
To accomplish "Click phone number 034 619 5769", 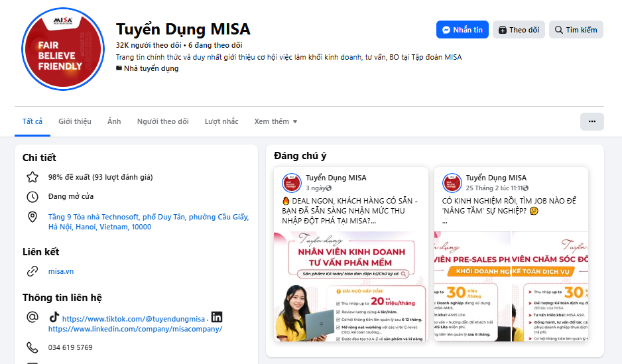I will coord(70,347).
